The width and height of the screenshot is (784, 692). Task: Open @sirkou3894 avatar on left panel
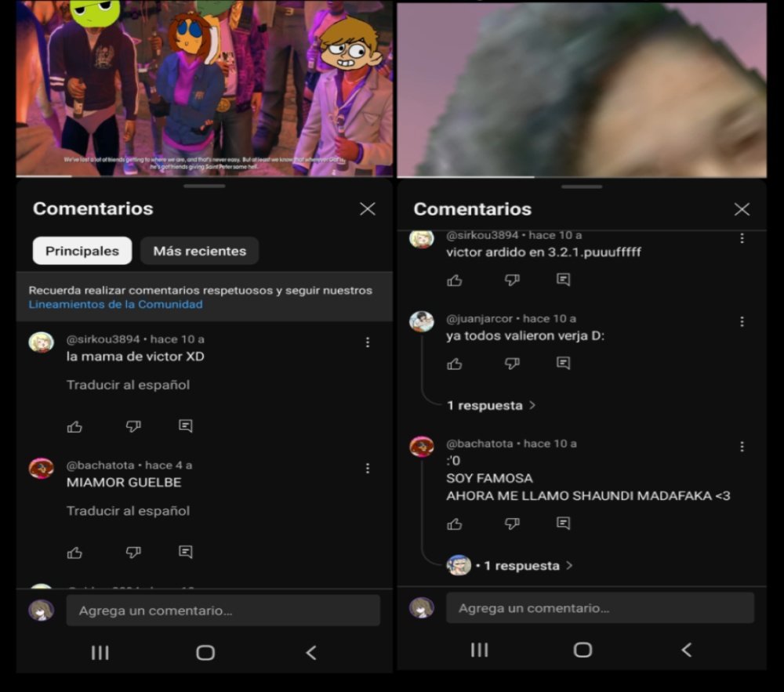[41, 342]
